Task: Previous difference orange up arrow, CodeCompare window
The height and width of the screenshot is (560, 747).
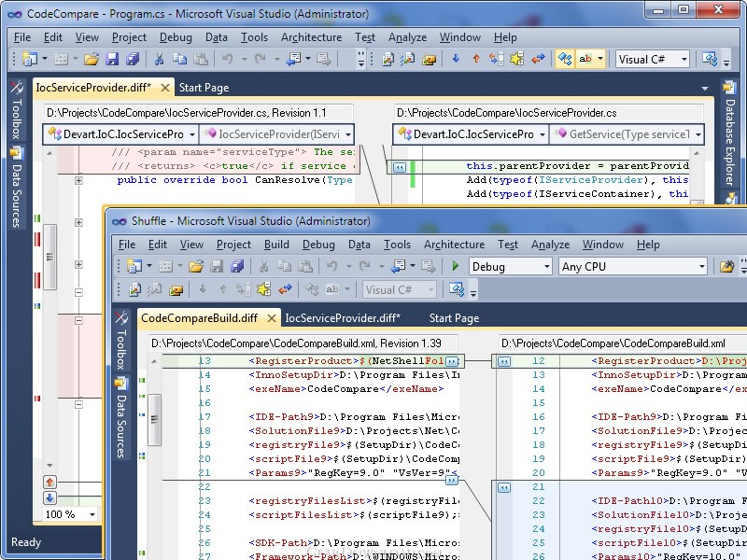Action: coord(476,59)
